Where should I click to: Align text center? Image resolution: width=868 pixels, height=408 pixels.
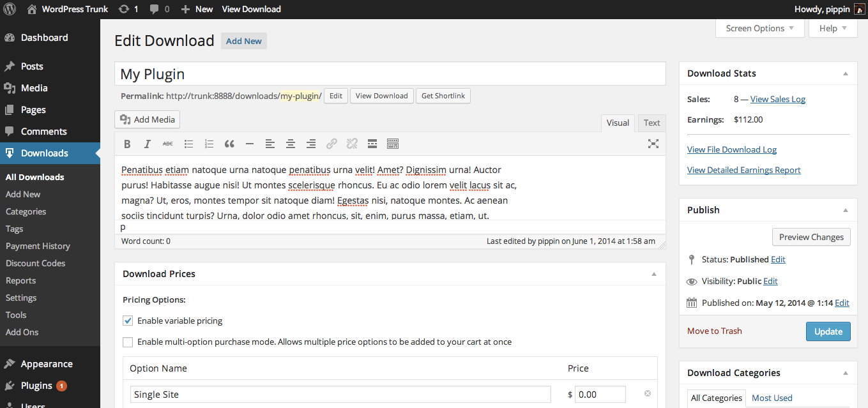point(291,144)
